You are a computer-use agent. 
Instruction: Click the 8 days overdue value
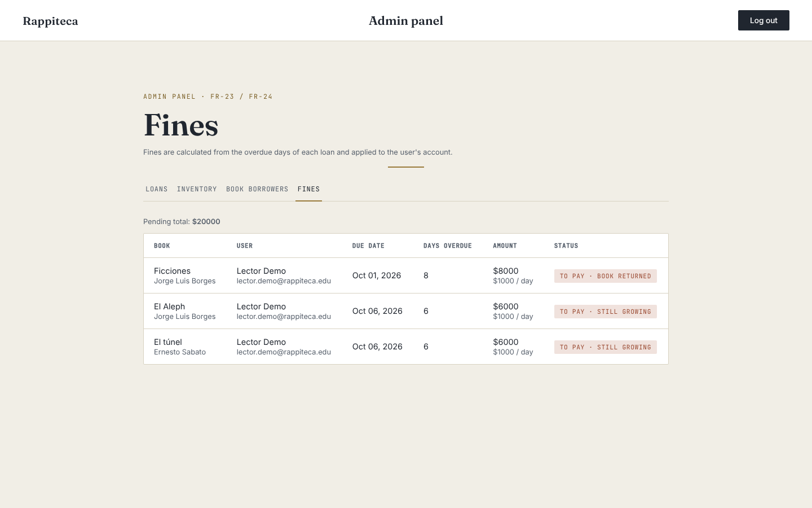(426, 275)
